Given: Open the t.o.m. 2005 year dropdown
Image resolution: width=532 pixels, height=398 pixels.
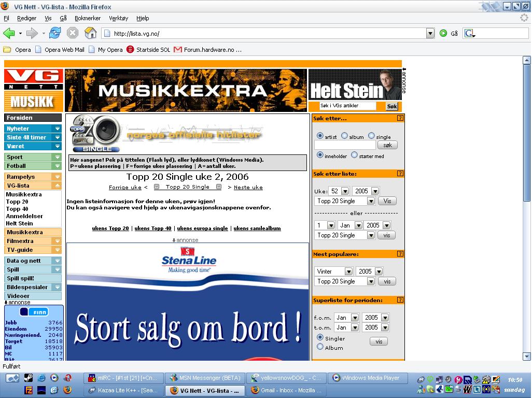Looking at the screenshot, I should pyautogui.click(x=375, y=328).
